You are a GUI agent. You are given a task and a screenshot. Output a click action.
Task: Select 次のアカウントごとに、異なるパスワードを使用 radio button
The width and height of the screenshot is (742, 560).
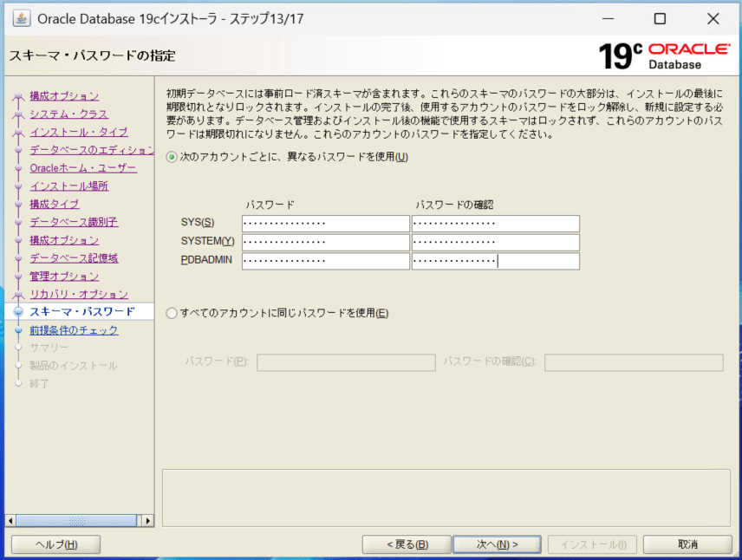[171, 157]
